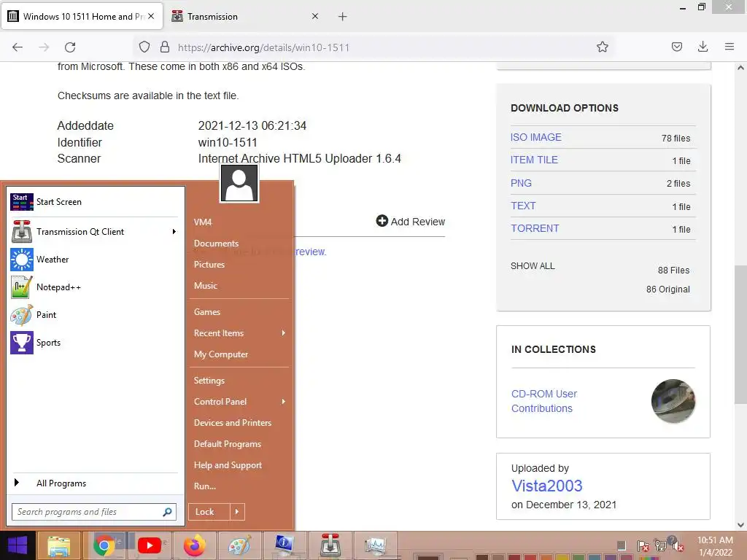Click the address bar URL
The image size is (747, 560).
[263, 47]
